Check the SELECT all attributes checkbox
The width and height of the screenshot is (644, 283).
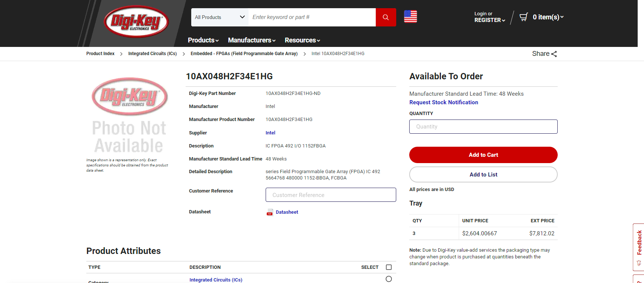(x=389, y=267)
